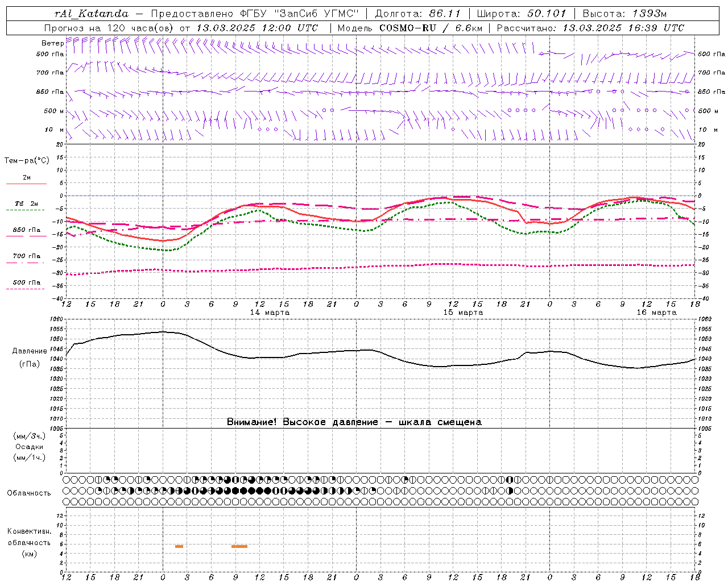728x582 pixels.
Task: Click the Облачность cloud cover label
Action: pos(29,493)
